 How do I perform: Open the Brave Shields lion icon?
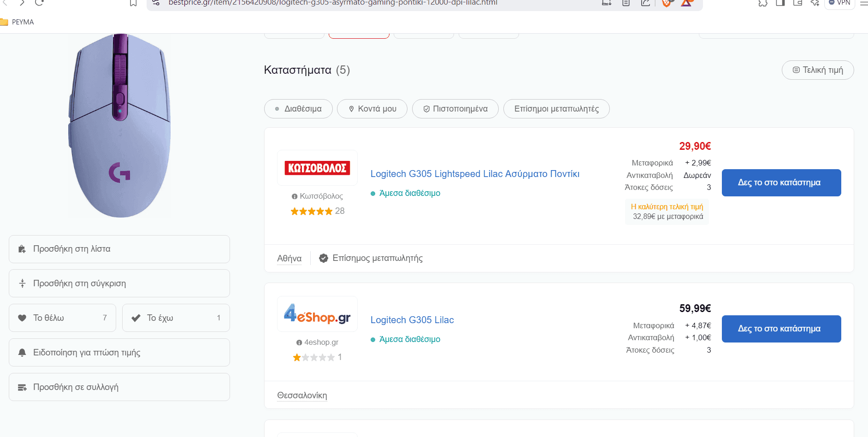(x=666, y=3)
